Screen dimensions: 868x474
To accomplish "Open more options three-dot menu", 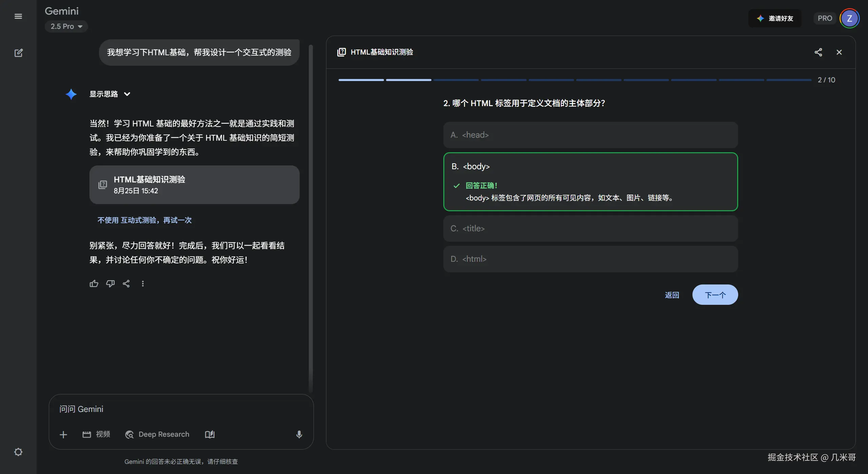I will 143,283.
